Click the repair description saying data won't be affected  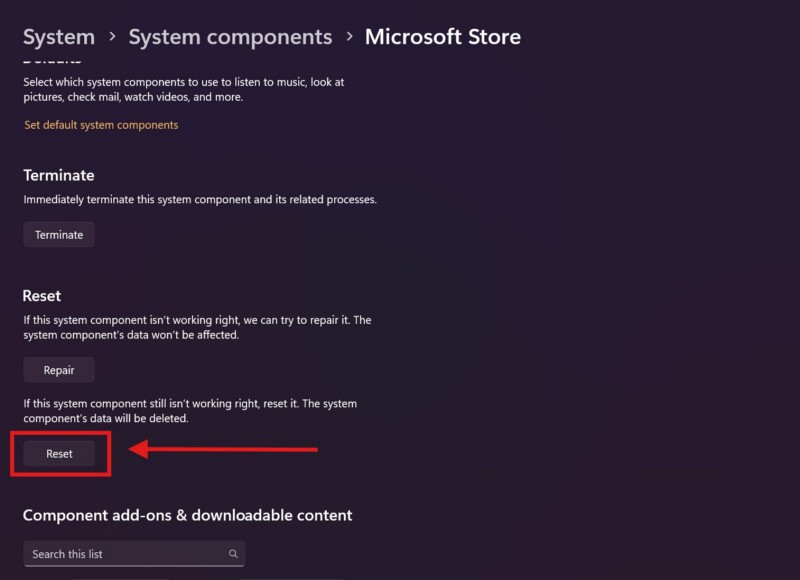pos(197,327)
